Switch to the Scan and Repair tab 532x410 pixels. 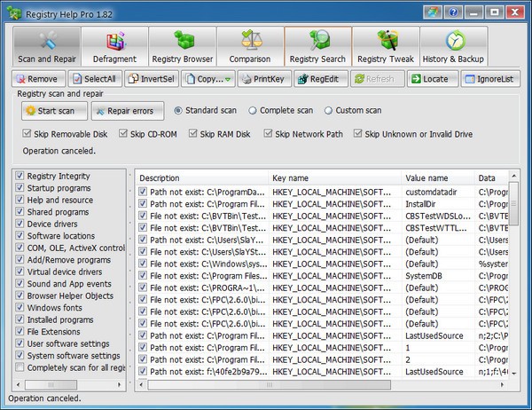coord(47,46)
